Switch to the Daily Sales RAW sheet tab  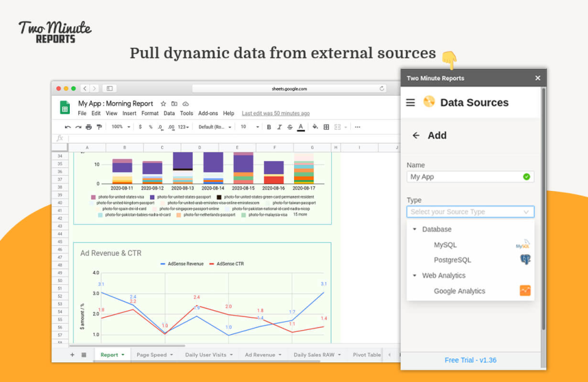[x=314, y=354]
